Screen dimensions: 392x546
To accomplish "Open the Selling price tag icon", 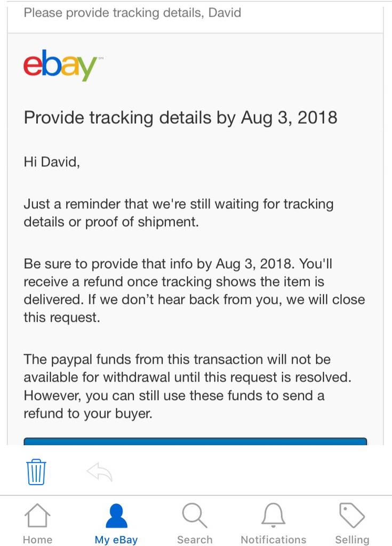I will (x=352, y=515).
